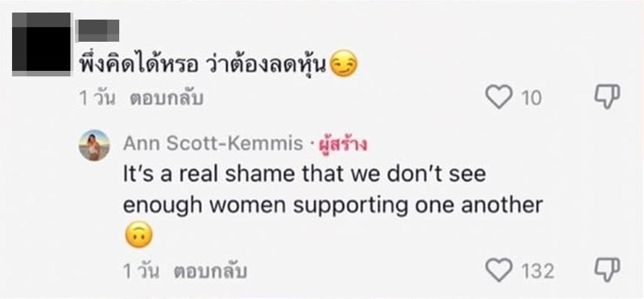The width and height of the screenshot is (644, 299).
Task: Dislike the first Thai comment
Action: tap(607, 96)
